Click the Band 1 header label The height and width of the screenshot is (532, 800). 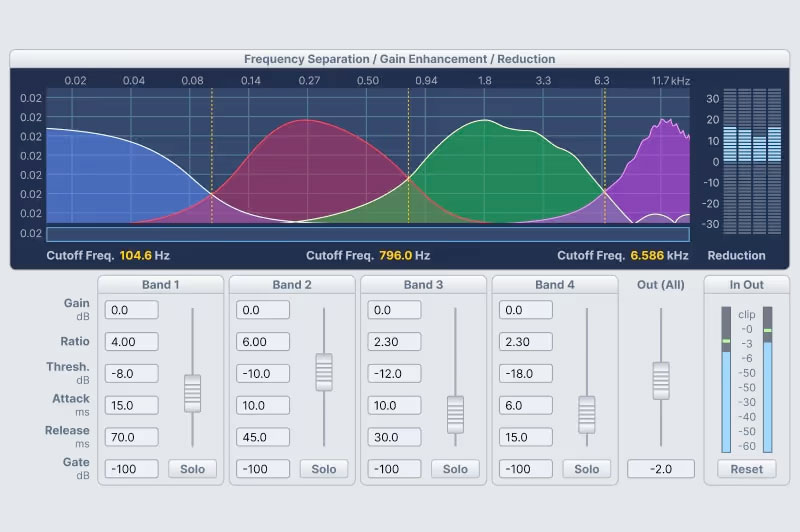161,285
